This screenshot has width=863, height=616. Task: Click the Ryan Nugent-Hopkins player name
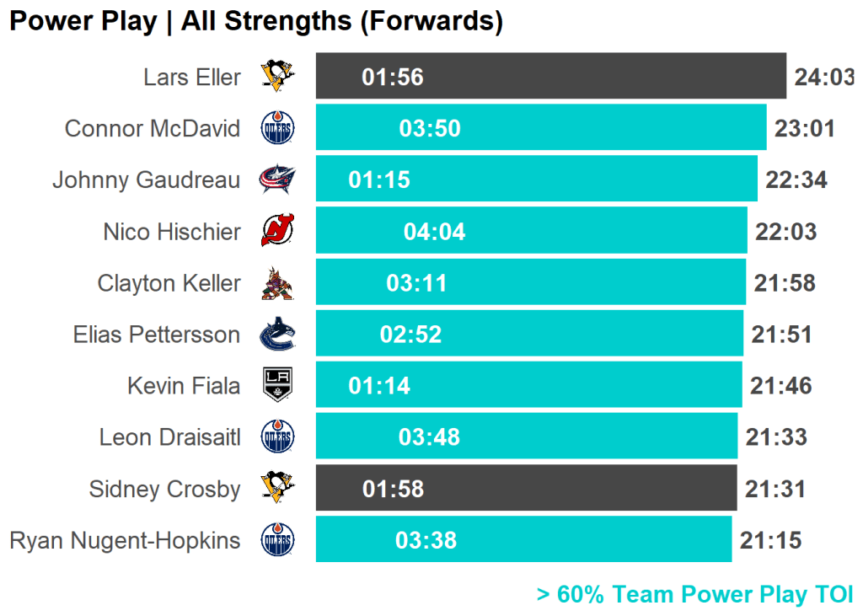(x=125, y=541)
